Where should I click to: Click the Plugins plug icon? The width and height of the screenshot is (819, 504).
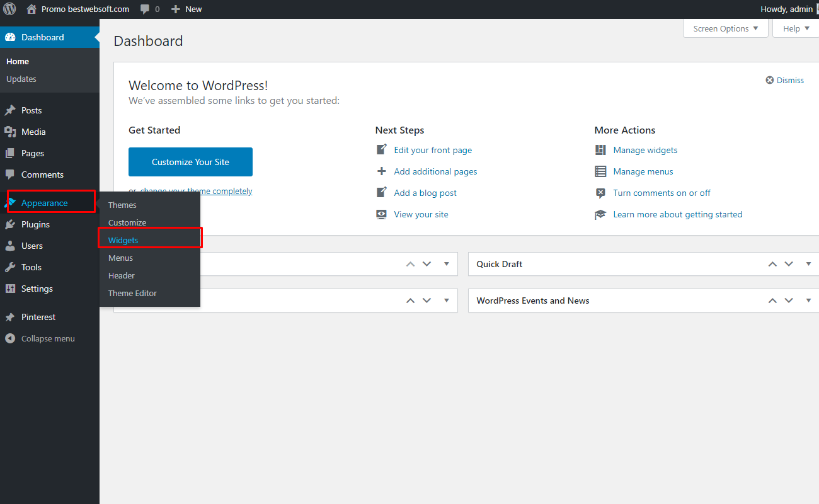(x=10, y=224)
